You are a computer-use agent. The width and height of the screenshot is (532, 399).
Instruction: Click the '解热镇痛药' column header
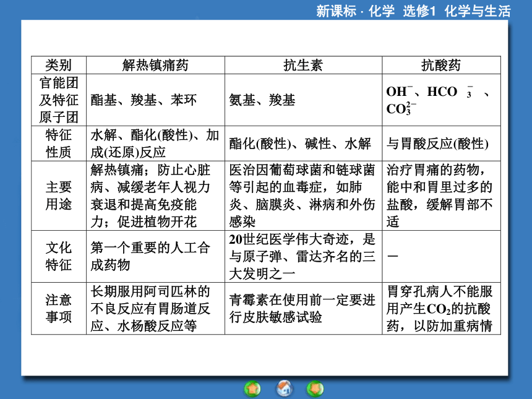click(x=155, y=65)
